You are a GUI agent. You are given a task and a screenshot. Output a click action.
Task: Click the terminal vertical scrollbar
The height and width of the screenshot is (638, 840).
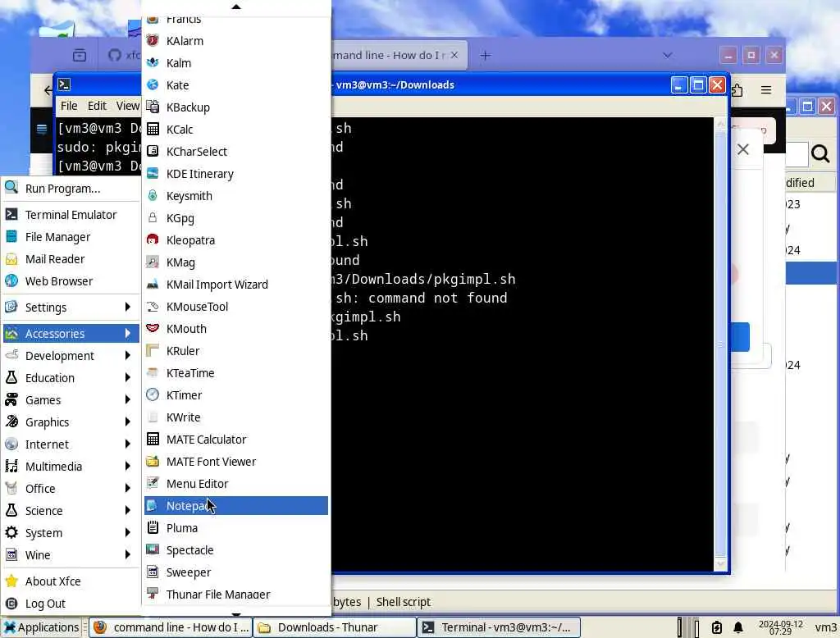tap(720, 344)
